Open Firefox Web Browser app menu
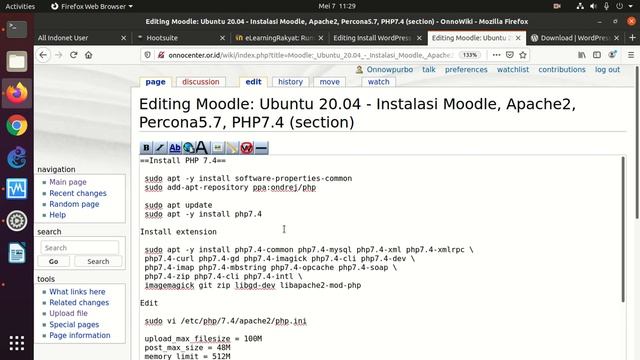The image size is (640, 360). (92, 6)
